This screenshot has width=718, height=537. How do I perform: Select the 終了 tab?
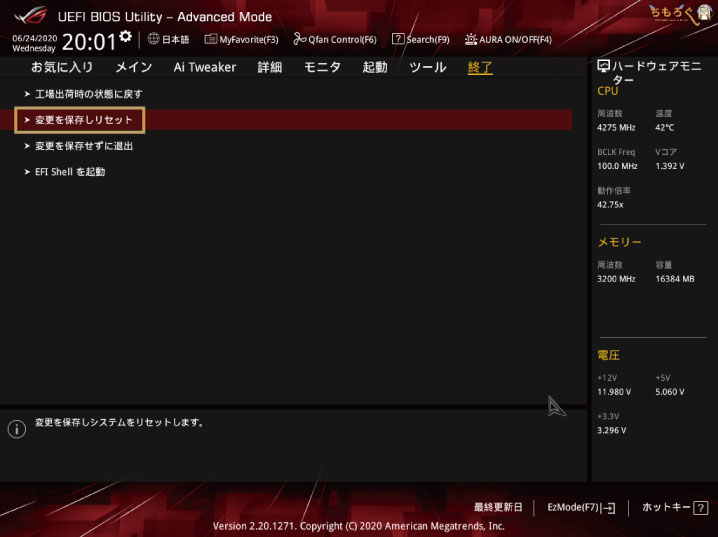(x=480, y=68)
